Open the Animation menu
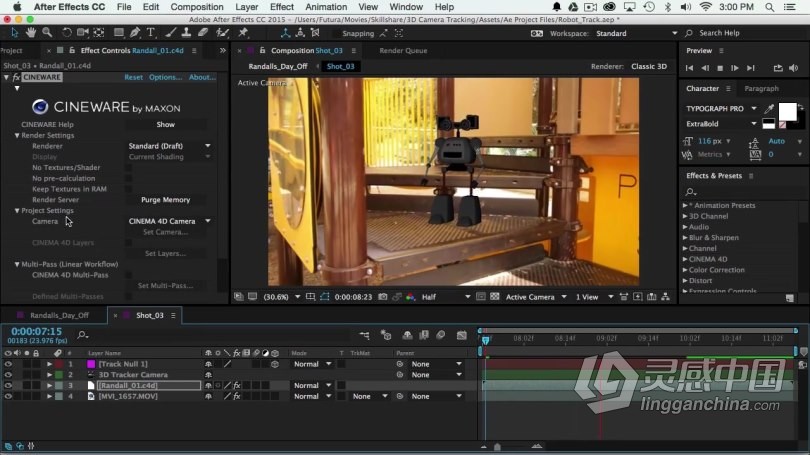810x455 pixels. pos(326,7)
